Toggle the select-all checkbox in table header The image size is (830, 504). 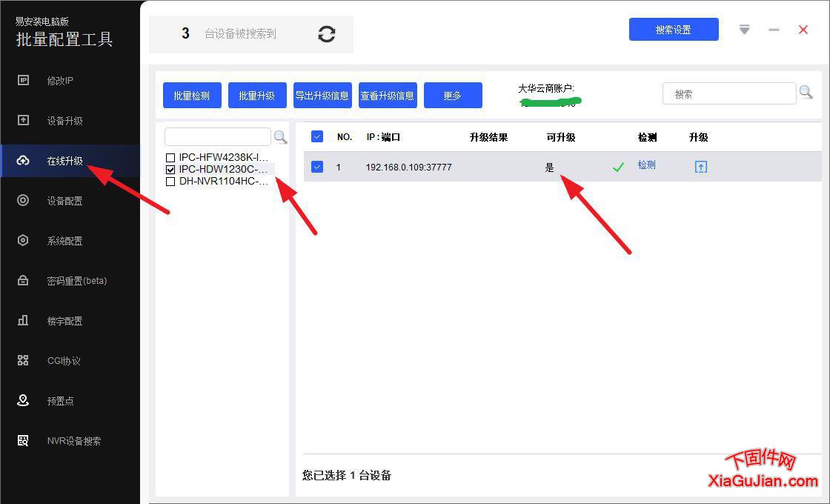[317, 136]
